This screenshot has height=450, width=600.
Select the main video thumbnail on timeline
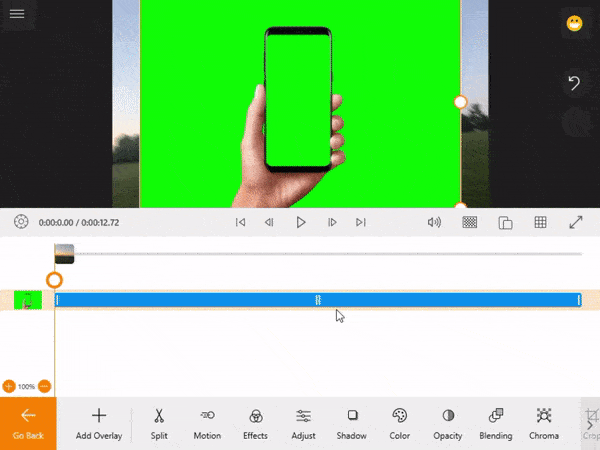click(64, 254)
